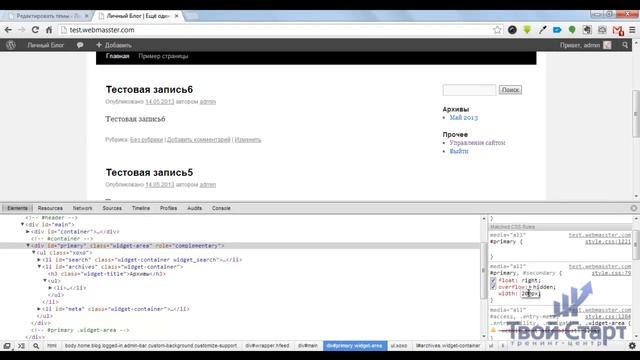Open the Profiles DevTools tab
This screenshot has width=640, height=360.
click(169, 208)
